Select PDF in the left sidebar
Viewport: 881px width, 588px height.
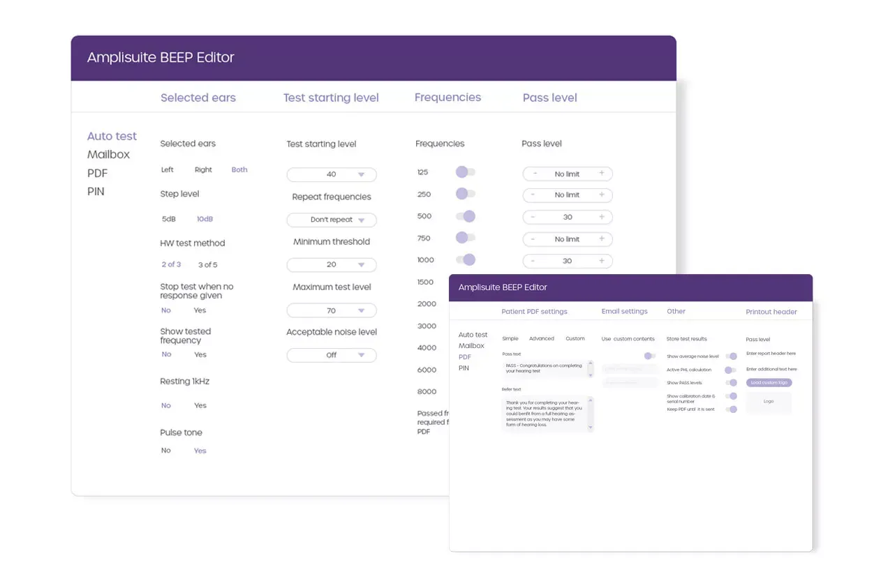[97, 173]
